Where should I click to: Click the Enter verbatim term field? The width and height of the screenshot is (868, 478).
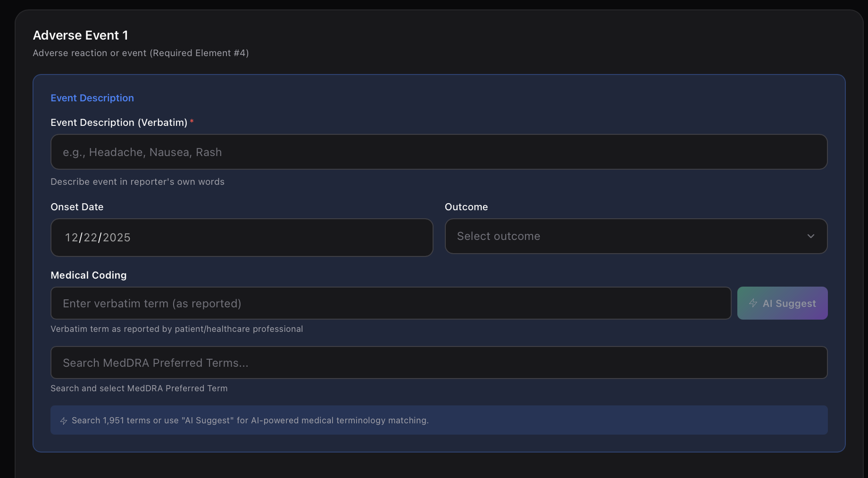click(391, 304)
